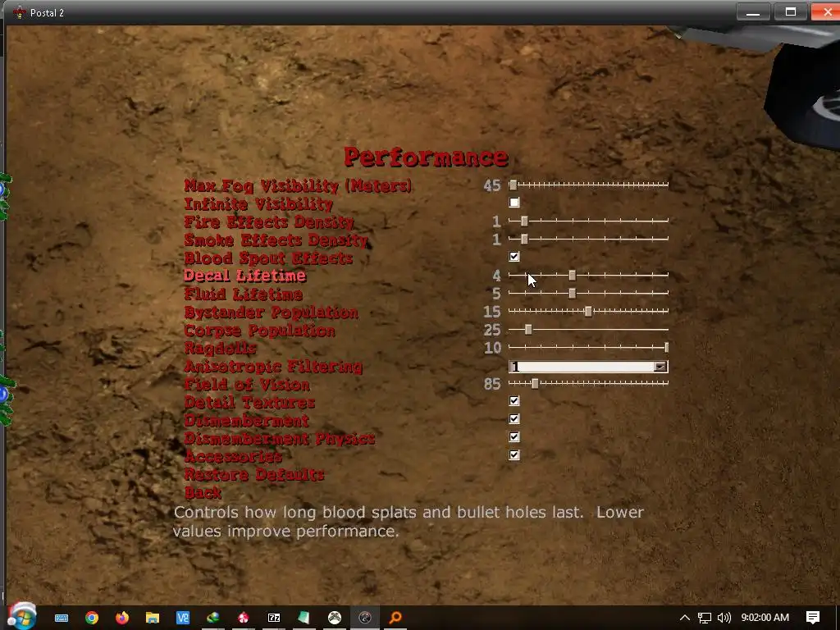Open the blue V2 app taskbar icon
The height and width of the screenshot is (630, 840).
point(183,618)
